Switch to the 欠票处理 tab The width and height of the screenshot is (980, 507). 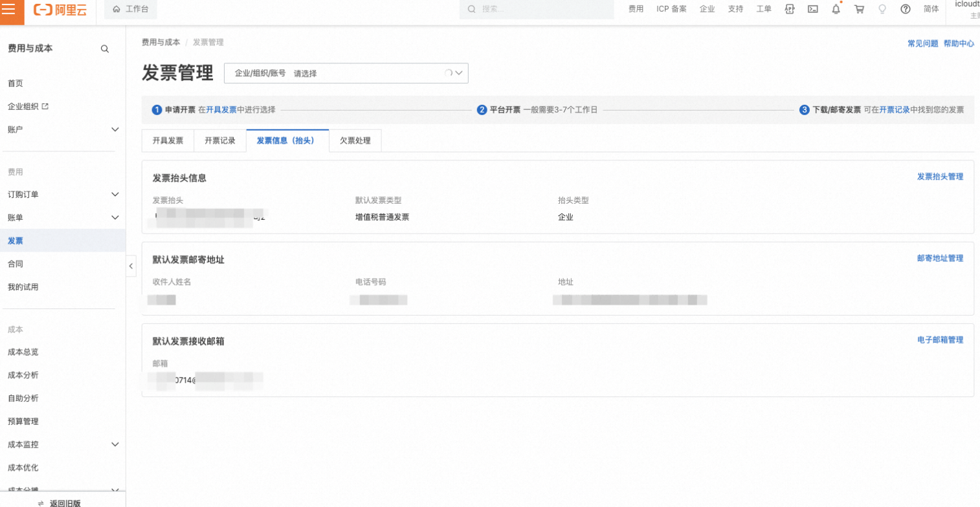coord(355,140)
